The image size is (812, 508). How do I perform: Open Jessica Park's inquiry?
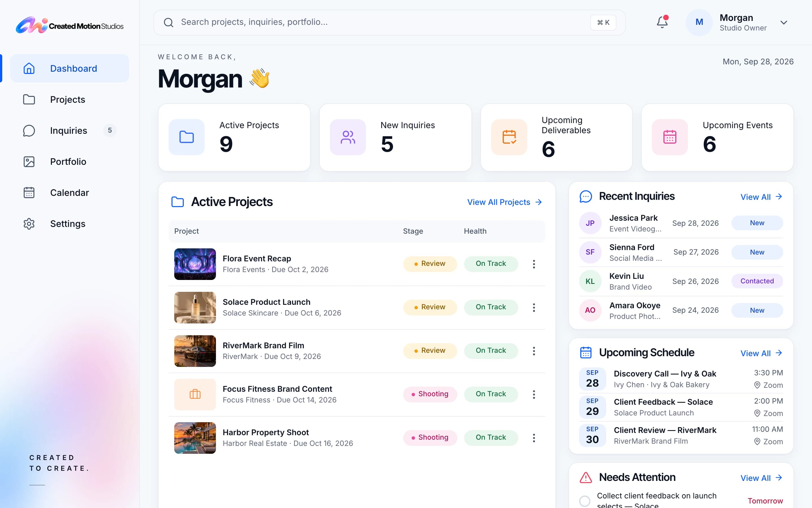[681, 224]
